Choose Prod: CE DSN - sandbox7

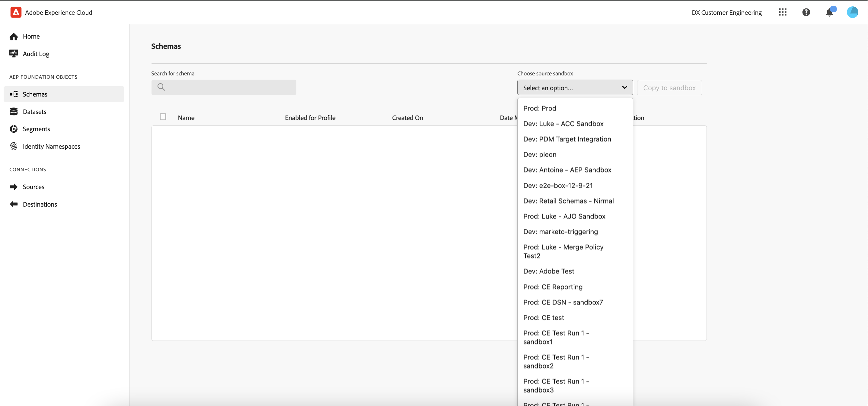tap(575, 302)
